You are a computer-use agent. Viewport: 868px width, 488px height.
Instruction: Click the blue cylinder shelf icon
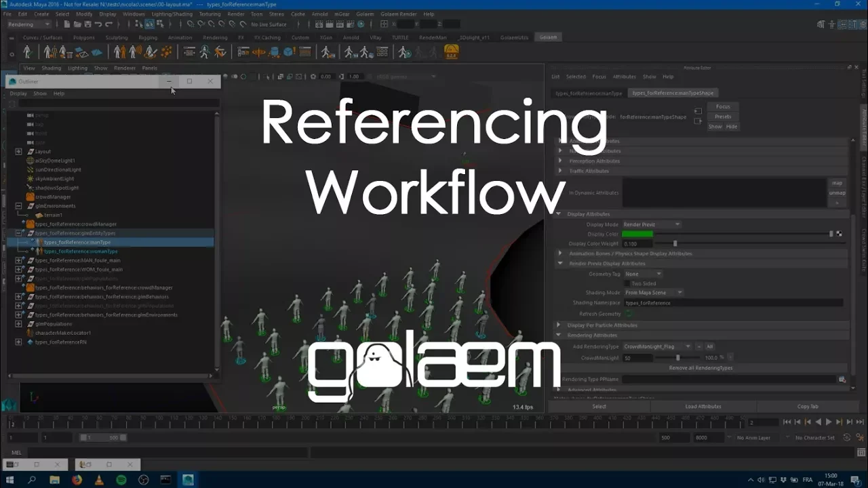273,52
